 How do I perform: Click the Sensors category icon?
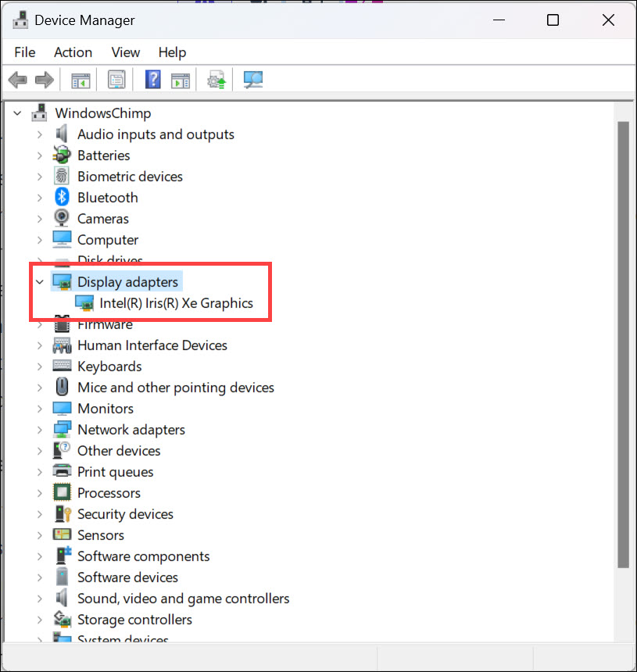point(62,534)
